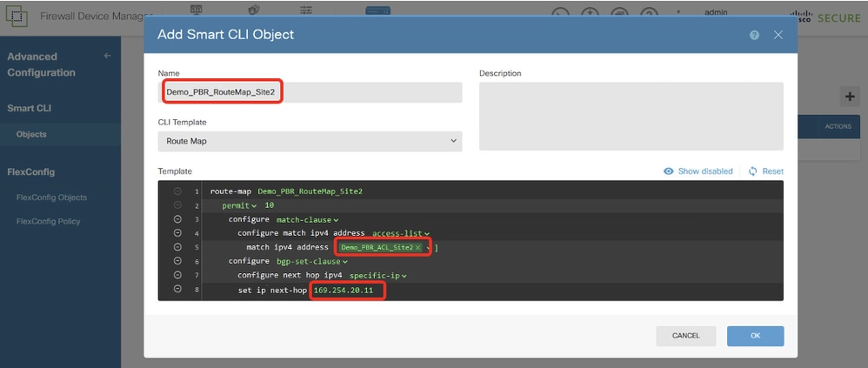Open the CLI Template Route Map dropdown
Image resolution: width=868 pixels, height=368 pixels.
pyautogui.click(x=310, y=141)
